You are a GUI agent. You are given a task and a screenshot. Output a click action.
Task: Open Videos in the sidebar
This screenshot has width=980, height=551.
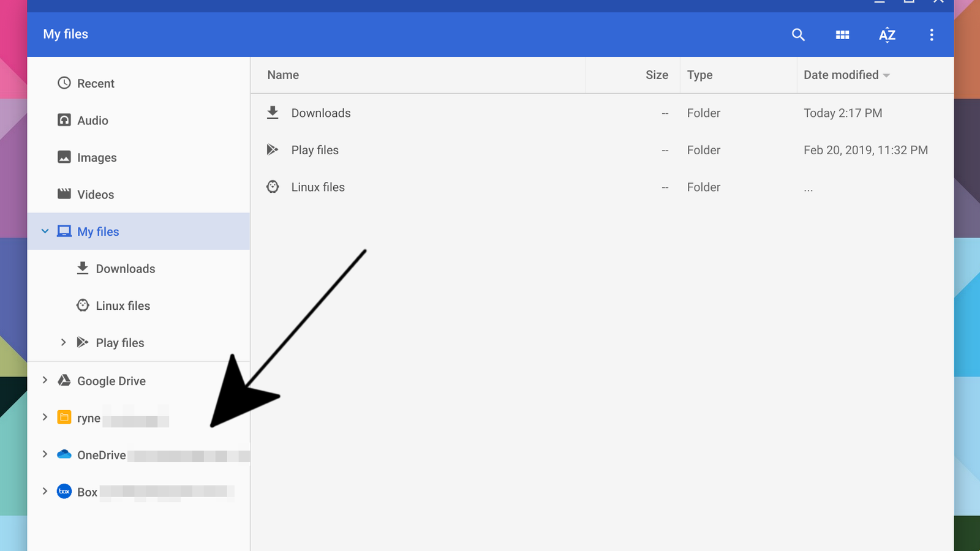point(138,195)
